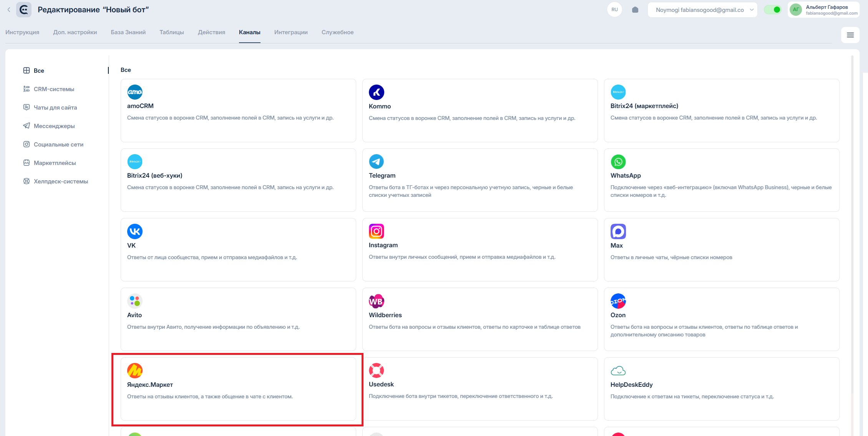Open the RU language selector

pos(614,10)
